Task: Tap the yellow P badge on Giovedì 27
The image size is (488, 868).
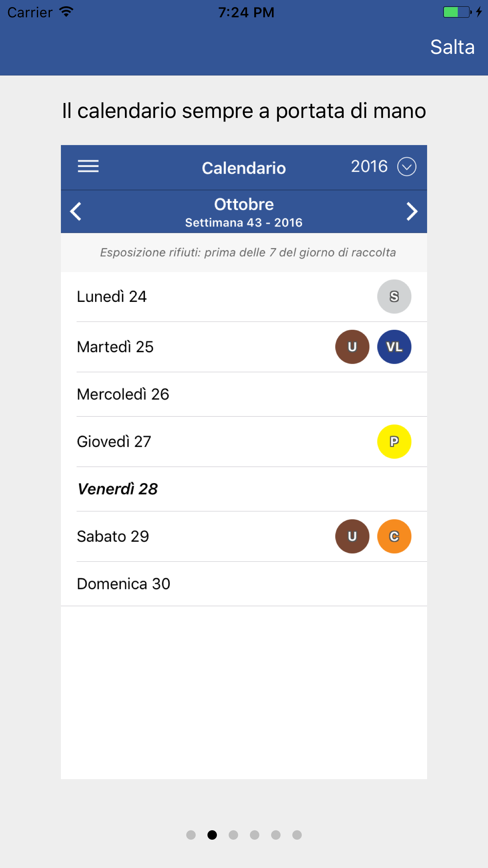Action: tap(394, 441)
